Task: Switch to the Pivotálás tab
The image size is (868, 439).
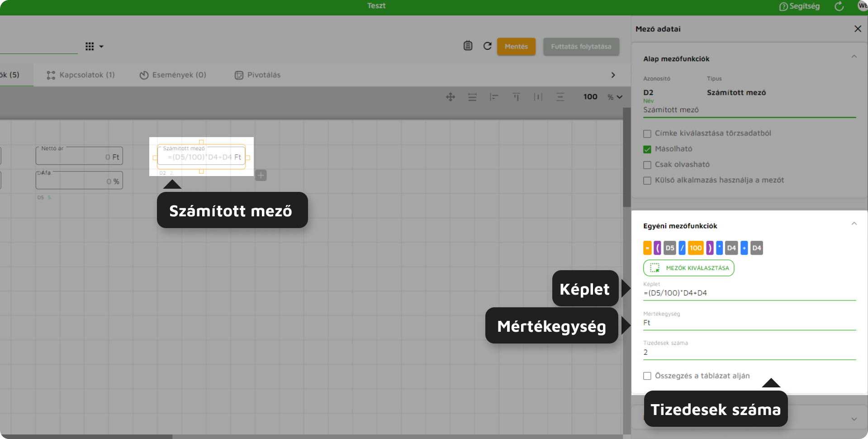Action: [258, 75]
